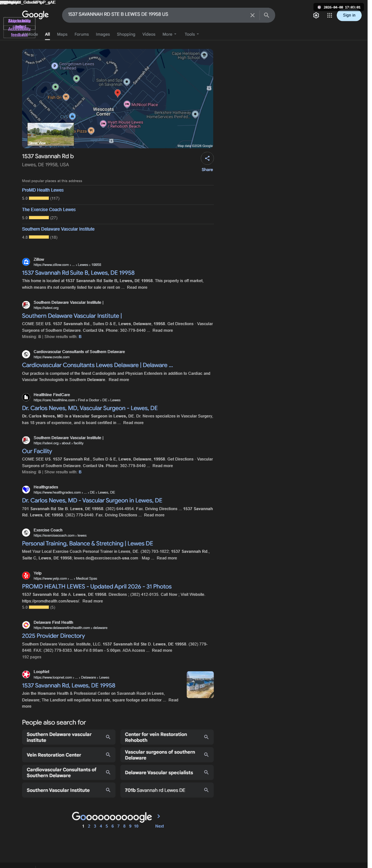Click the Cape Henlopen High School marker
372x868 pixels.
point(204,55)
